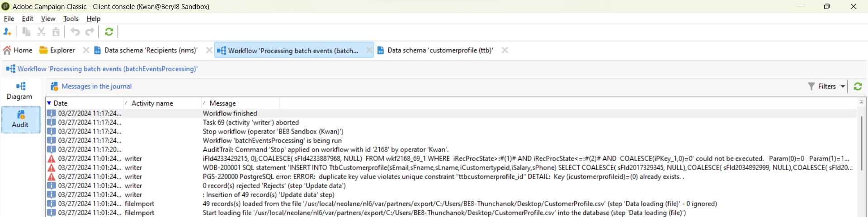Click the Copy toolbar icon
The width and height of the screenshot is (868, 217).
point(27,32)
